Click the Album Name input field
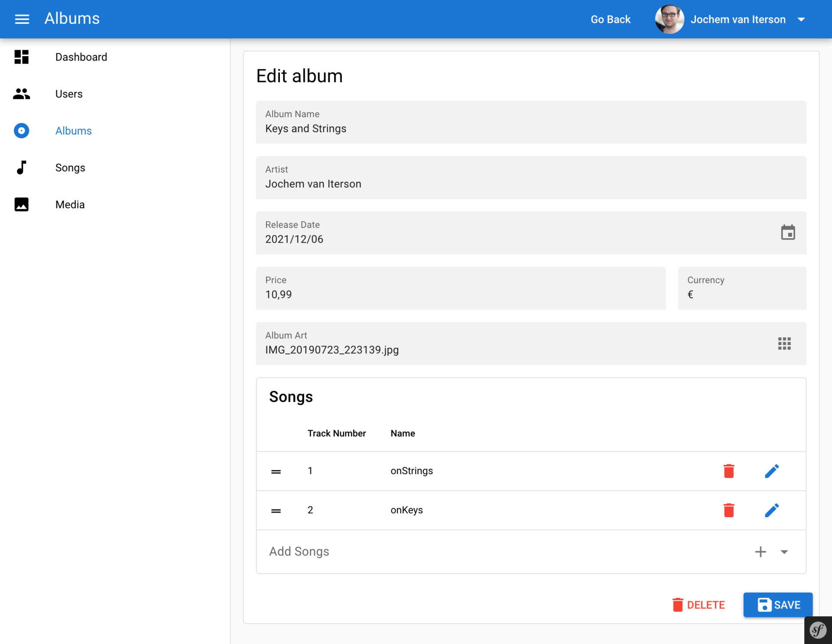The image size is (832, 644). (531, 122)
